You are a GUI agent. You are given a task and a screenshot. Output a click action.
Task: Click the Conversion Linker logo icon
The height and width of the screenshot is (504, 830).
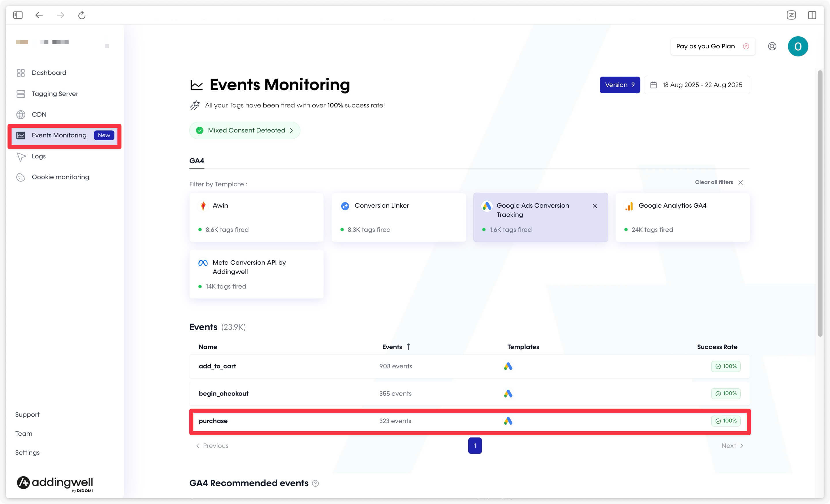(x=345, y=206)
